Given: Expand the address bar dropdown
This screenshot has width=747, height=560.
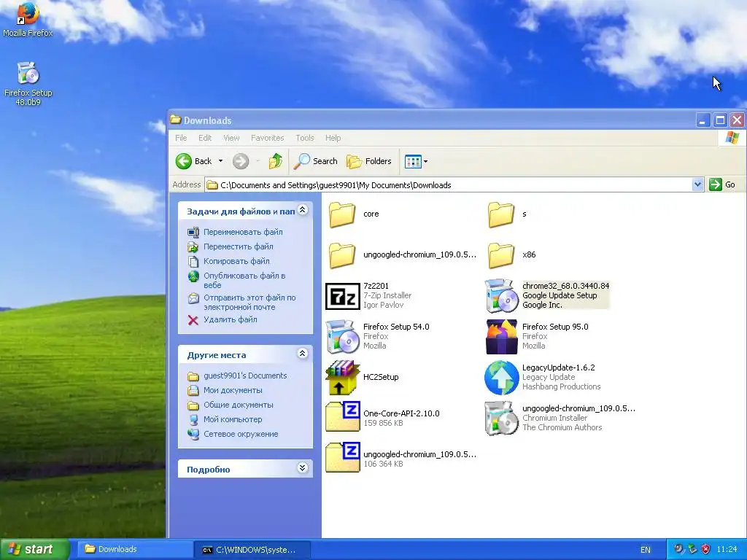Looking at the screenshot, I should click(697, 184).
